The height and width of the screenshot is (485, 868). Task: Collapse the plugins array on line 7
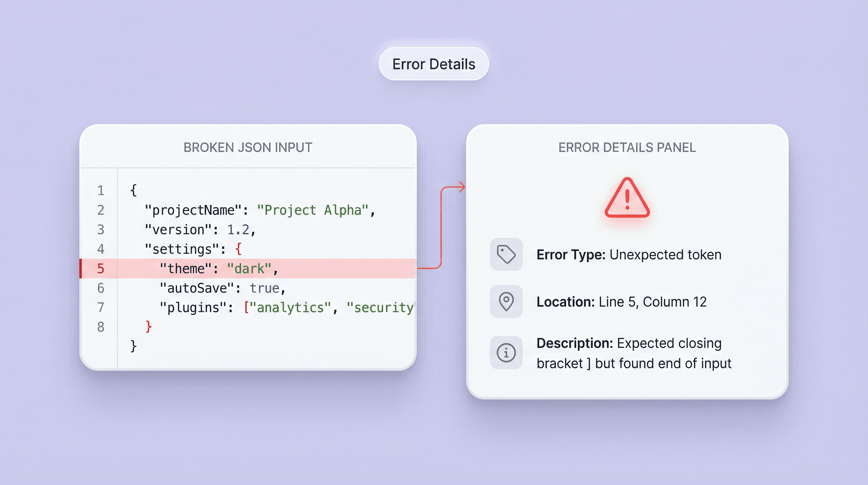[x=247, y=307]
